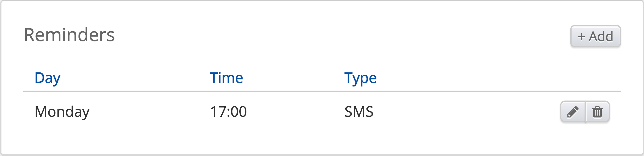Click the 17:00 time value
The height and width of the screenshot is (156, 644).
228,112
